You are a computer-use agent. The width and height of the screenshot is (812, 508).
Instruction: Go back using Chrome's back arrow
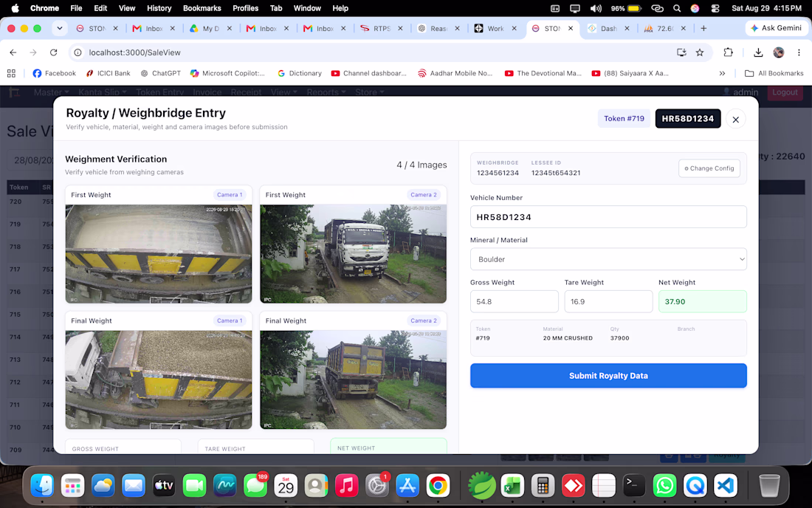coord(13,52)
